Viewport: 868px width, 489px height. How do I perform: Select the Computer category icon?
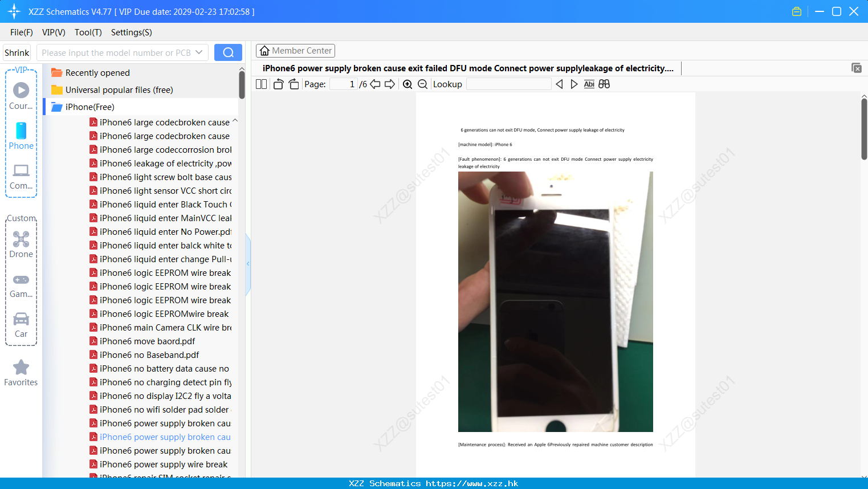click(x=21, y=176)
